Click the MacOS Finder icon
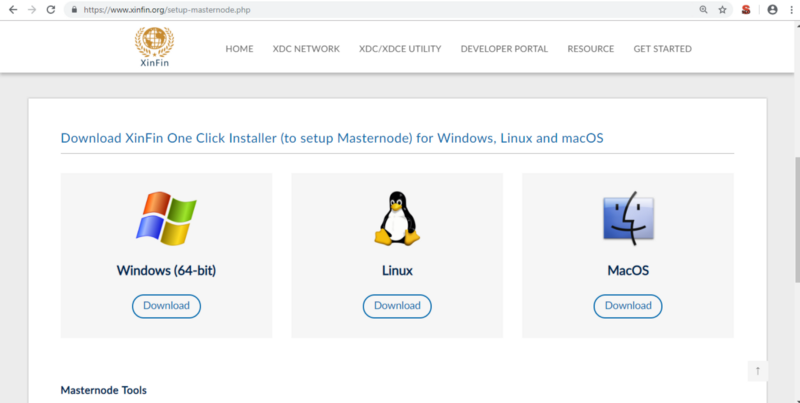The image size is (800, 403). coord(628,218)
